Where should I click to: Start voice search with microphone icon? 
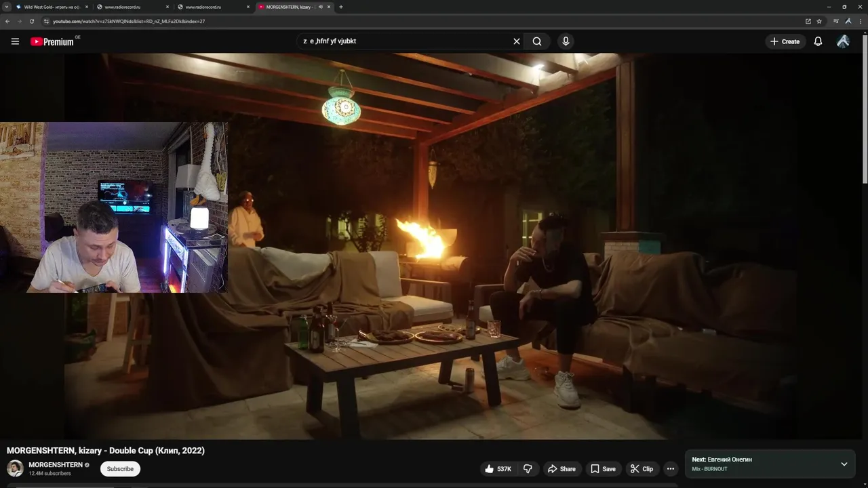pyautogui.click(x=566, y=41)
